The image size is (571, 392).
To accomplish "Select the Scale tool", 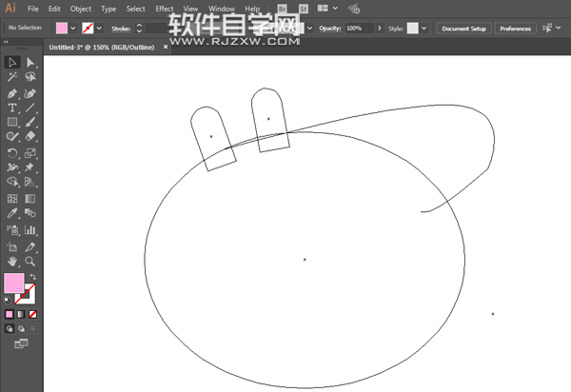I will [30, 153].
